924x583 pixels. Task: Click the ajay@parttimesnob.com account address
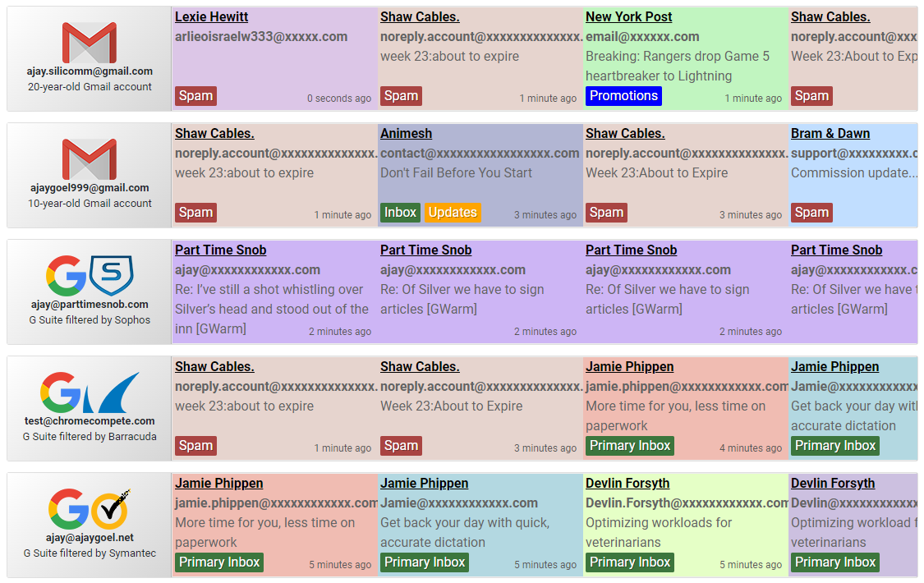click(90, 305)
